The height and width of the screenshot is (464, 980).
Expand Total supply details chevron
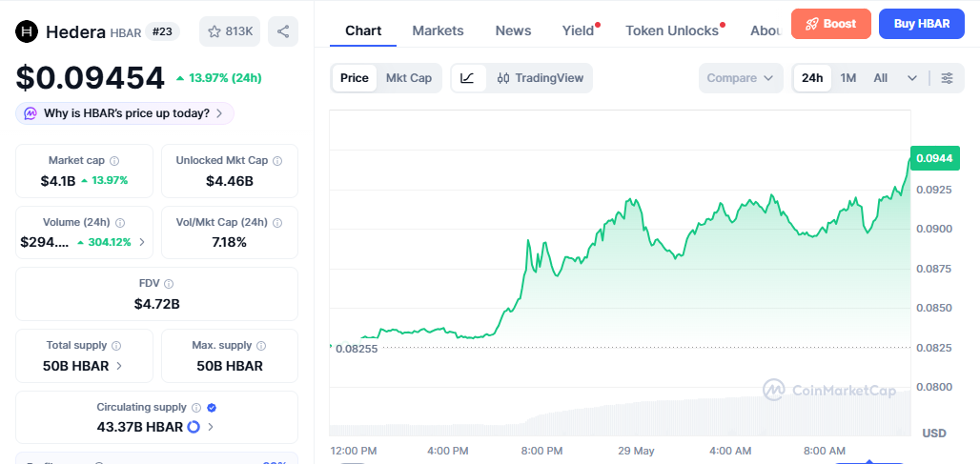coord(119,366)
